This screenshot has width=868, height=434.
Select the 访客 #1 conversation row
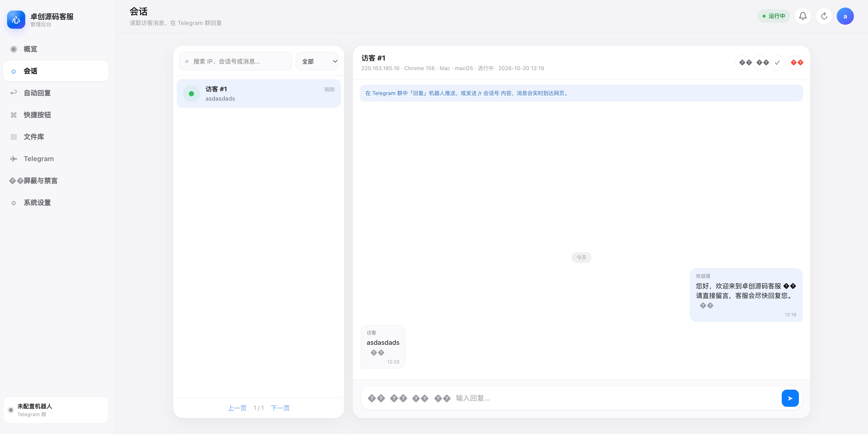[x=258, y=94]
